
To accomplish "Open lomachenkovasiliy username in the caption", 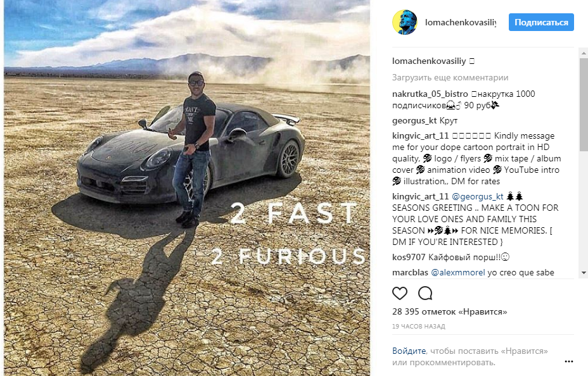I will pyautogui.click(x=429, y=61).
